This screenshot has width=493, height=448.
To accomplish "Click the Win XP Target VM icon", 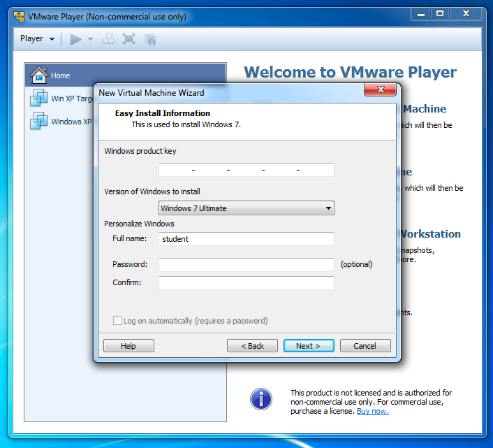I will [x=38, y=98].
